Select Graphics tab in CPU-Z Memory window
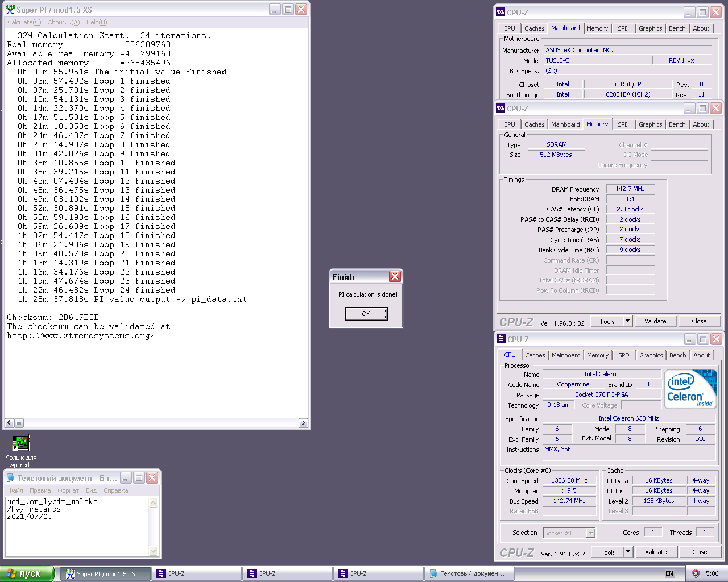The image size is (728, 582). 650,124
